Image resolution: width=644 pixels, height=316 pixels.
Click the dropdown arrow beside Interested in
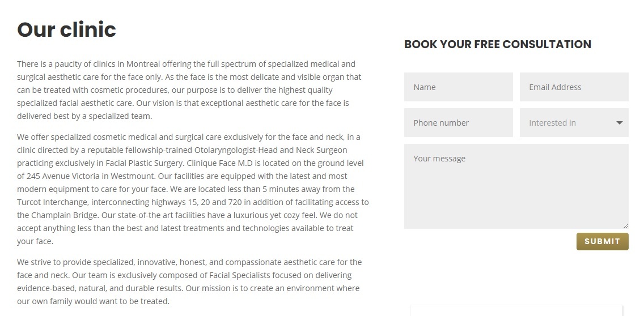tap(620, 123)
